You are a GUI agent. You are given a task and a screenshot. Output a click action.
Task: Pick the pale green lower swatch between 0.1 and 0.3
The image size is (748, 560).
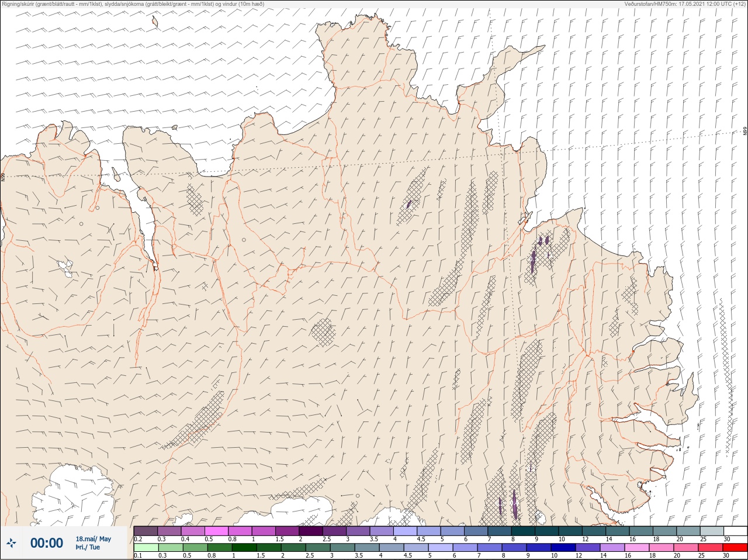[146, 548]
